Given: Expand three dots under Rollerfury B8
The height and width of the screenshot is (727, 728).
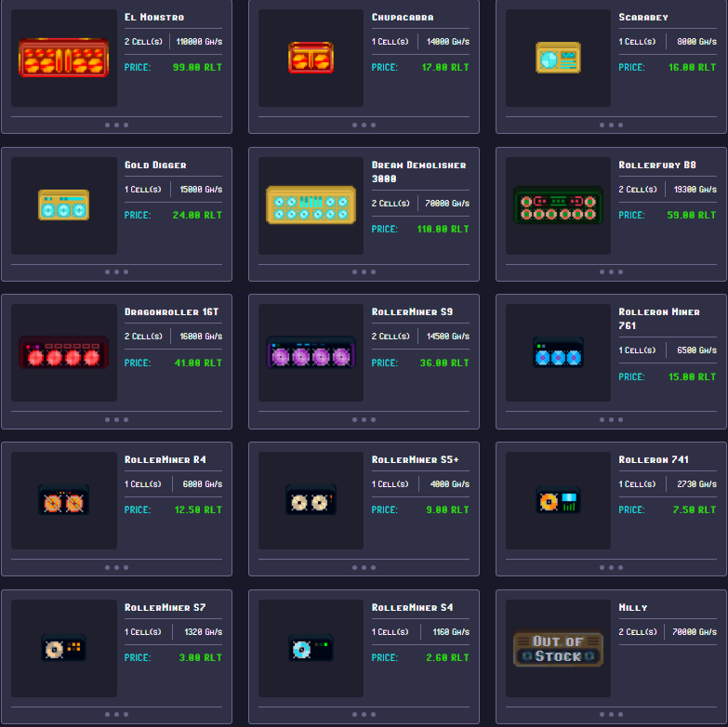Looking at the screenshot, I should click(x=611, y=272).
